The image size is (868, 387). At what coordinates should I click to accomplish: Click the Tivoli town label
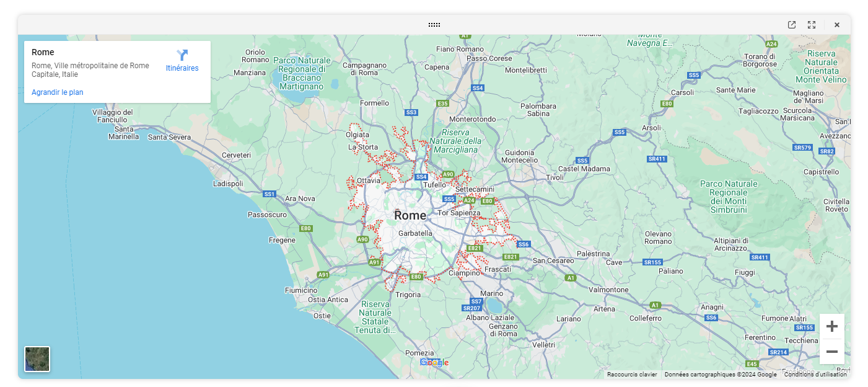point(555,177)
